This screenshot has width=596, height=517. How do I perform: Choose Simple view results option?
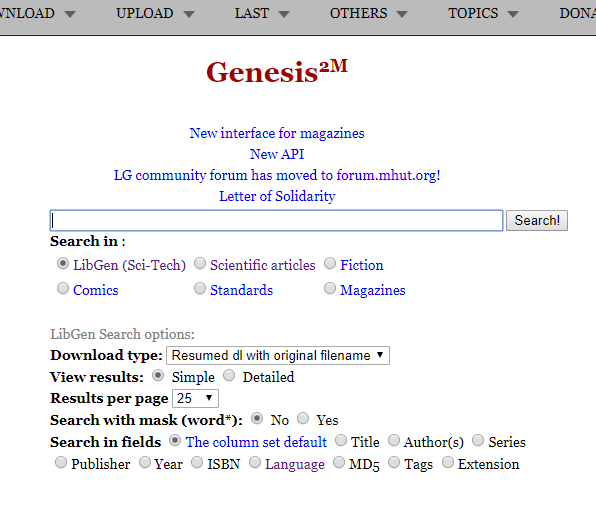[x=158, y=376]
